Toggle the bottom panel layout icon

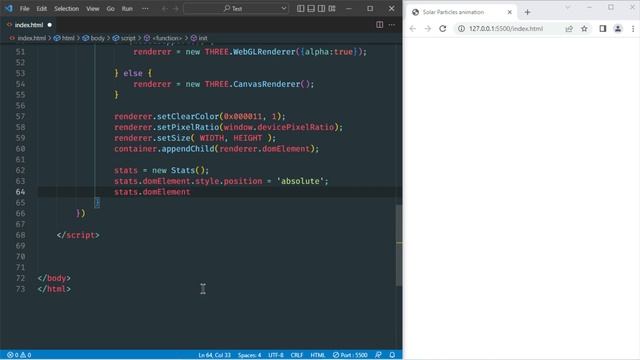[x=311, y=9]
